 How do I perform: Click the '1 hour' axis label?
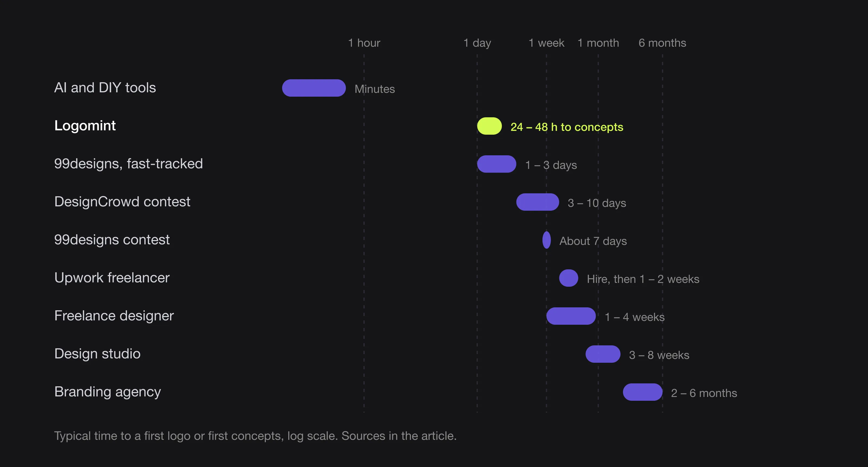click(x=364, y=43)
